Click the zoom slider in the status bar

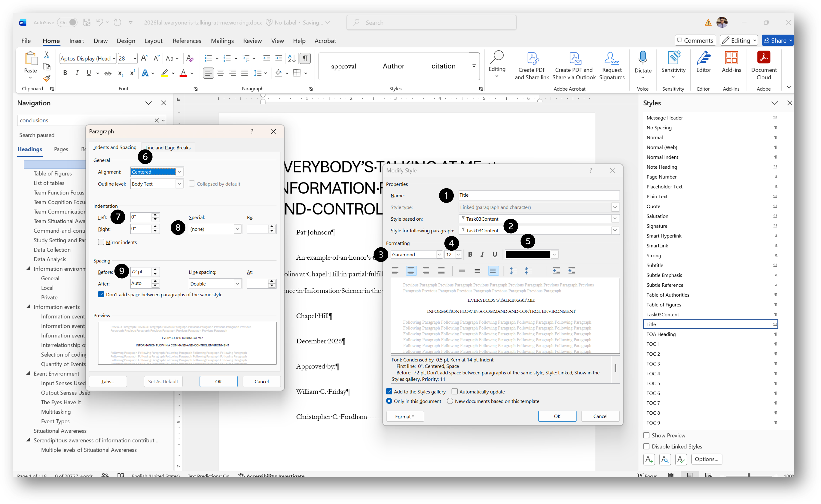(x=749, y=476)
